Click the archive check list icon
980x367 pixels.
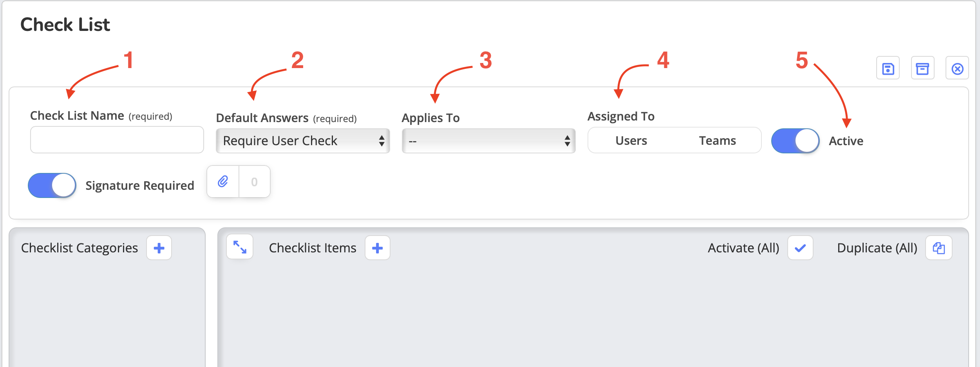tap(922, 68)
